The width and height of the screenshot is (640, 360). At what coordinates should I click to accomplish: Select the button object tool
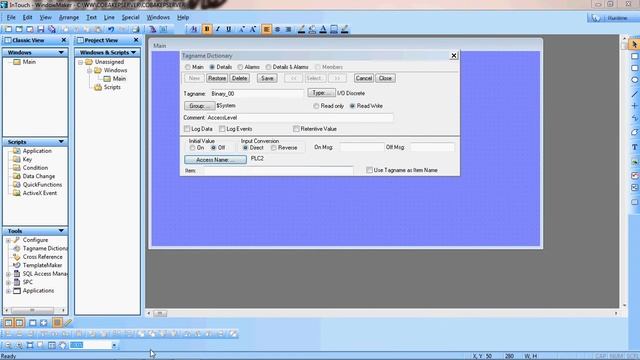[x=634, y=202]
